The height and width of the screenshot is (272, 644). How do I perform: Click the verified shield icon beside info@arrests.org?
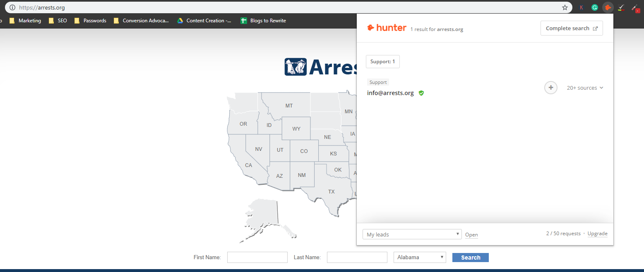pos(421,93)
